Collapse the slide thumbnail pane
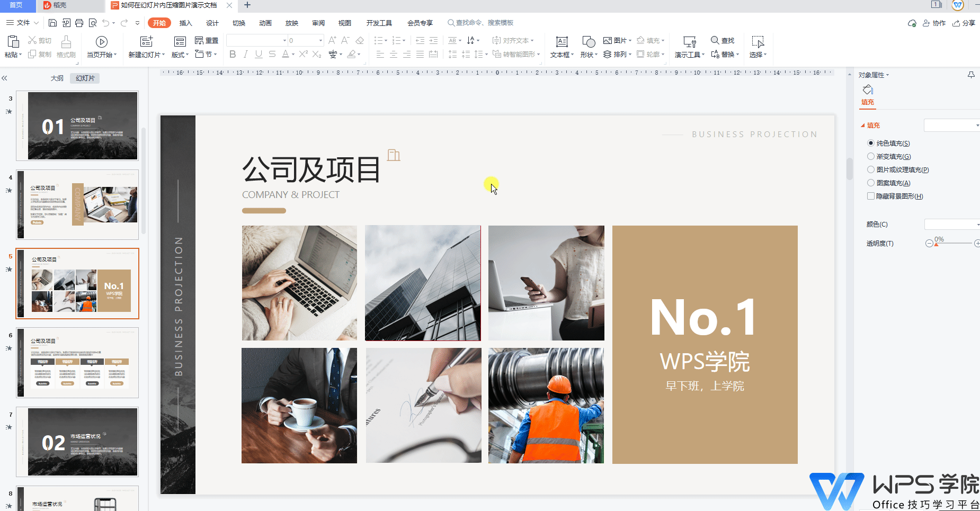The image size is (980, 511). [4, 78]
